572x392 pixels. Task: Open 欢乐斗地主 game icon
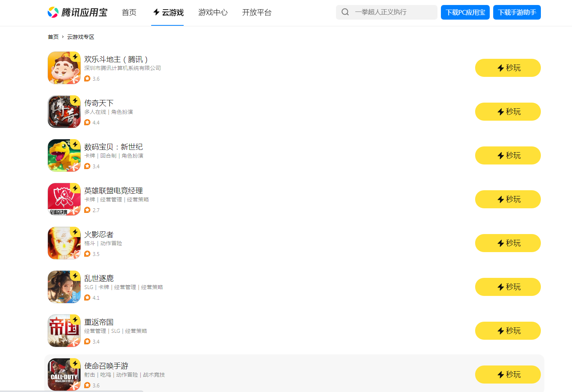click(64, 68)
